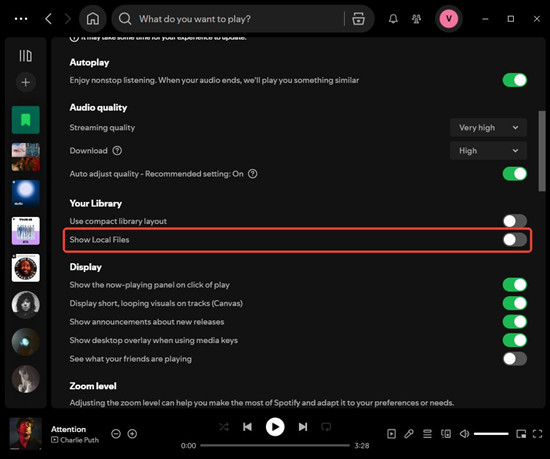Open the black-and-white curly-hair artist avatar
550x459 pixels.
click(26, 305)
